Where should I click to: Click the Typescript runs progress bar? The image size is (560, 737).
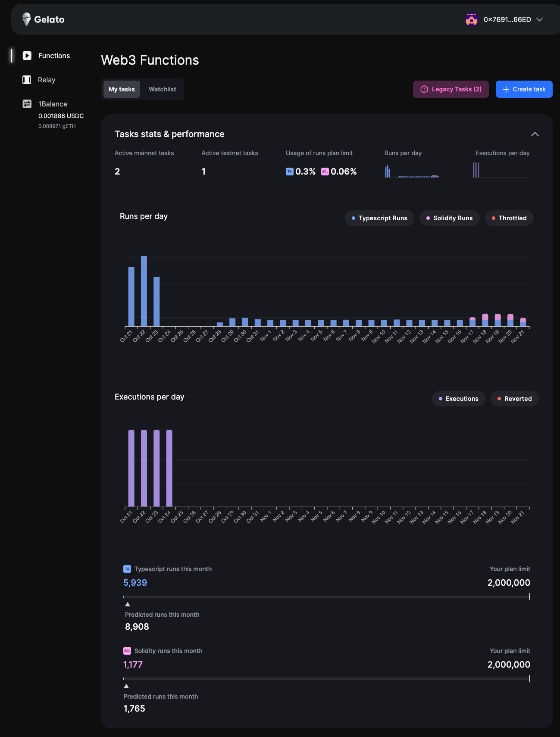[327, 597]
